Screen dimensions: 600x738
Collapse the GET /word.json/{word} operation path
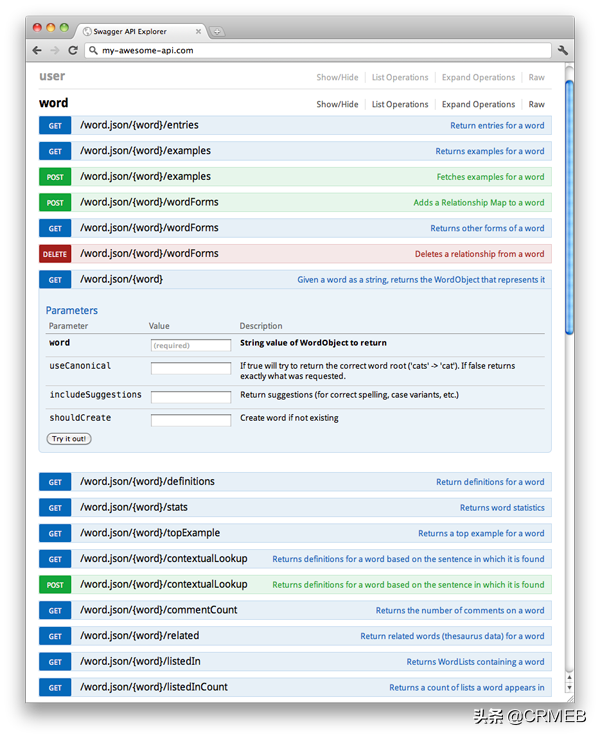coord(121,280)
